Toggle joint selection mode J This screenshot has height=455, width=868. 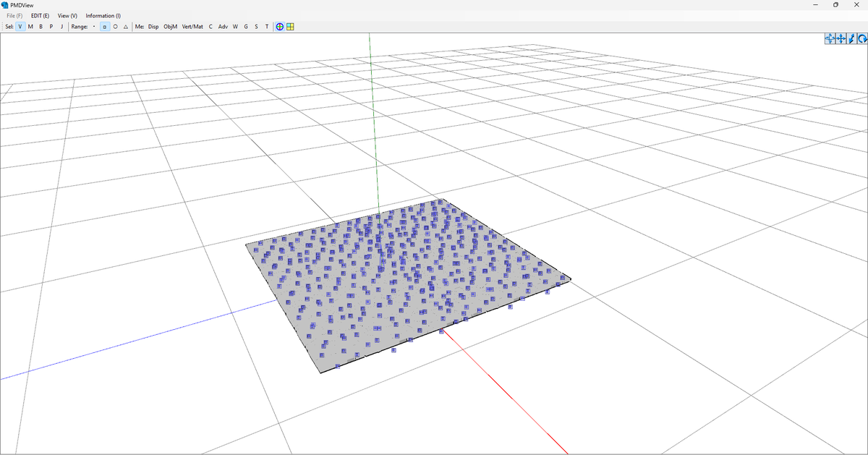coord(61,27)
